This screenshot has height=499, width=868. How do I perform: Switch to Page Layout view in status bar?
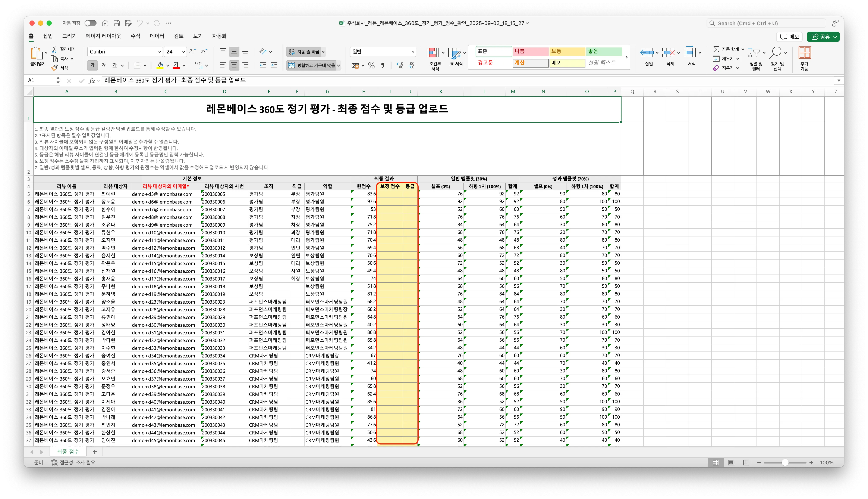(731, 462)
